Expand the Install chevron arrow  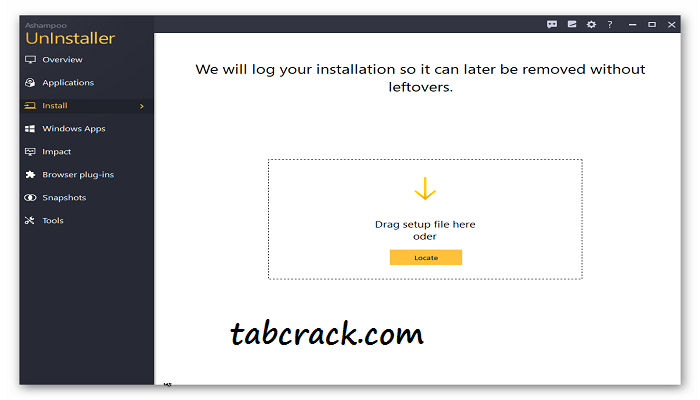(142, 106)
